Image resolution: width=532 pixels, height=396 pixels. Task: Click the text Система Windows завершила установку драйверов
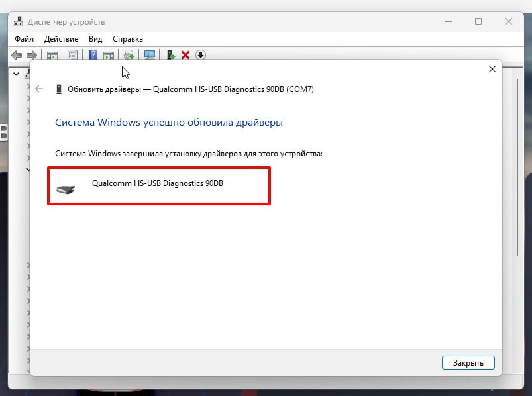click(x=189, y=154)
